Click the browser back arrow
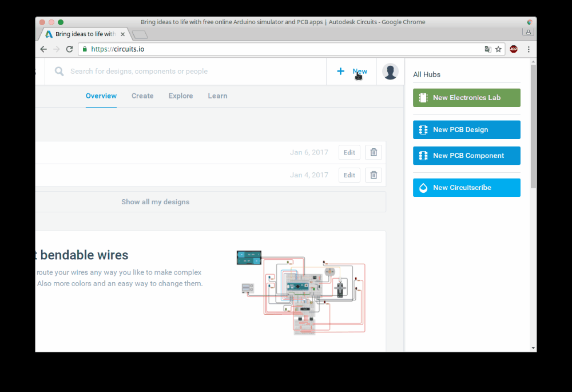The width and height of the screenshot is (572, 392). point(43,49)
